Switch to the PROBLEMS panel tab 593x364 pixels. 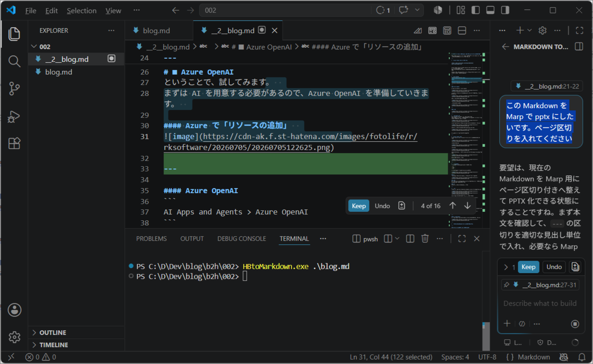pyautogui.click(x=151, y=239)
